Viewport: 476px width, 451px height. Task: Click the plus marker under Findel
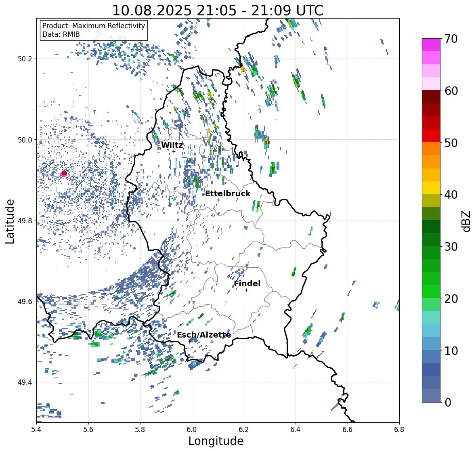pyautogui.click(x=247, y=290)
